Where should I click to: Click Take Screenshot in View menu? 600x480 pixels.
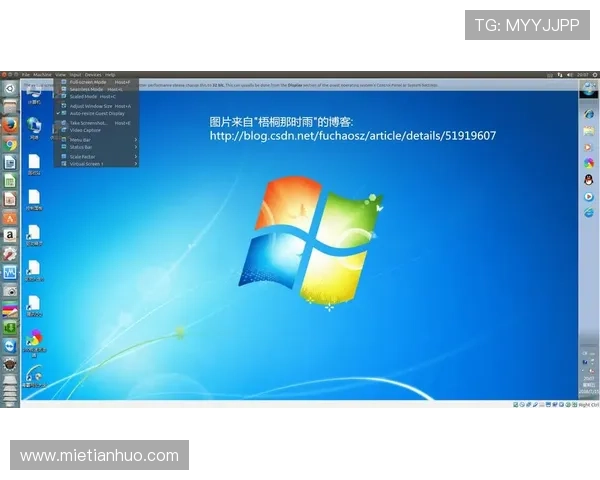pos(90,123)
